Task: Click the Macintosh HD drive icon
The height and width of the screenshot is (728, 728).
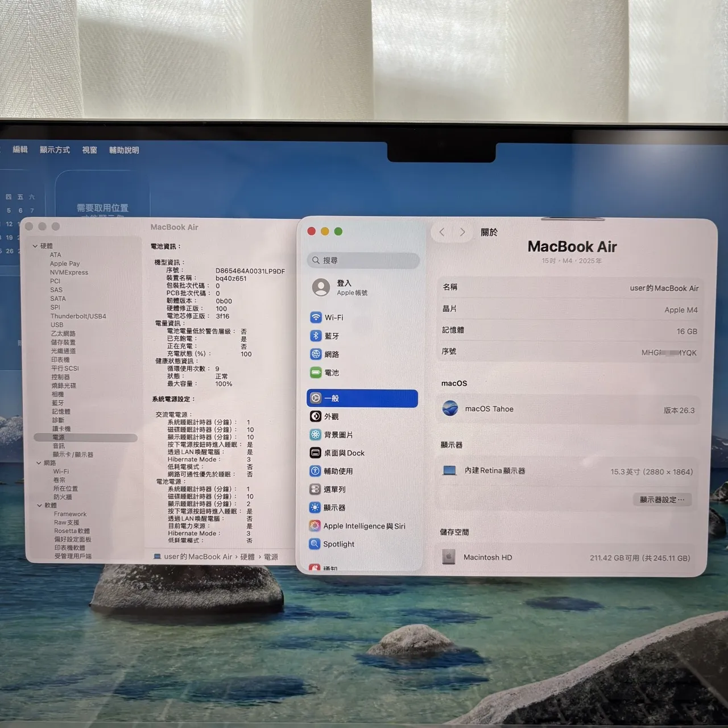Action: tap(449, 557)
